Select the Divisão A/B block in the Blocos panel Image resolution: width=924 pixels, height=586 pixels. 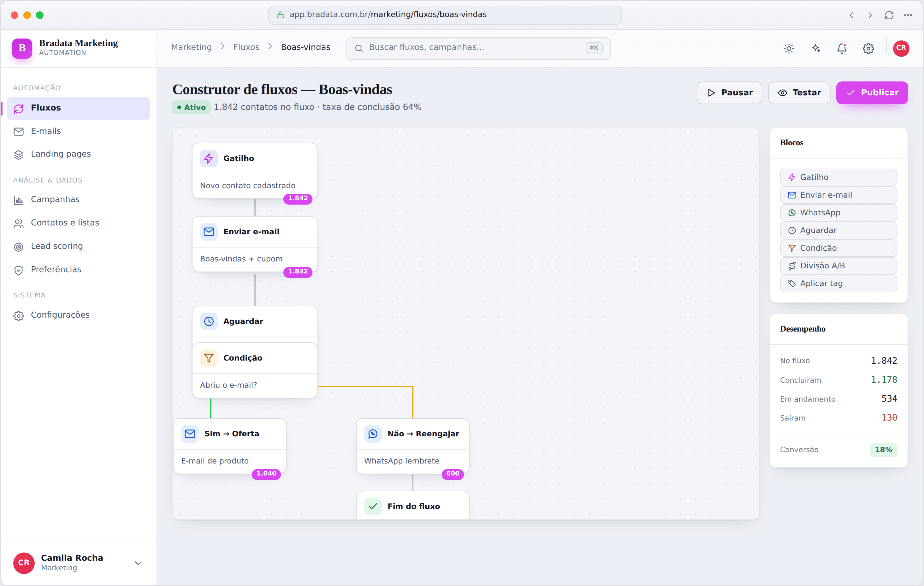838,265
